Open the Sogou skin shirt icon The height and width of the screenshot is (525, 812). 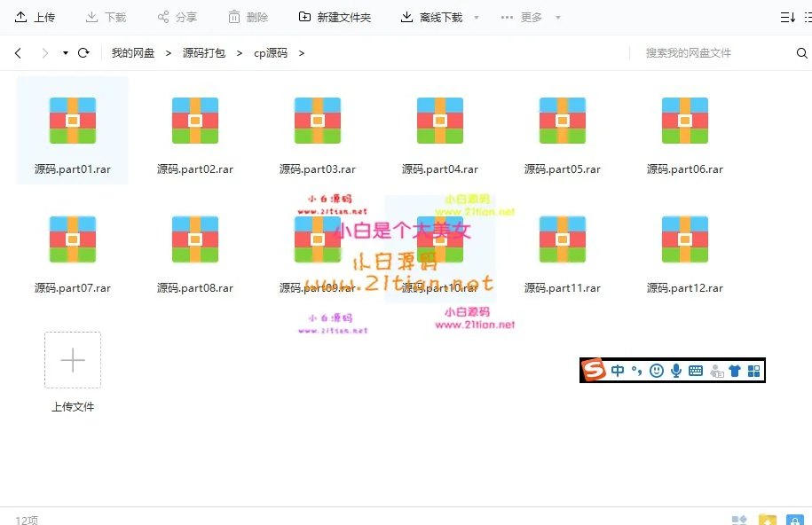point(735,371)
